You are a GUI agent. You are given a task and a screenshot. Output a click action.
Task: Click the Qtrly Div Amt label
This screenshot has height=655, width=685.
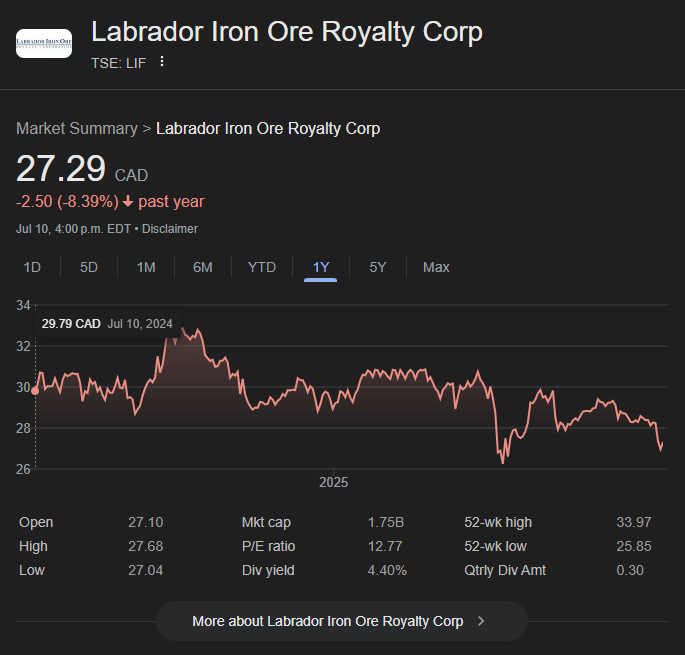[505, 570]
